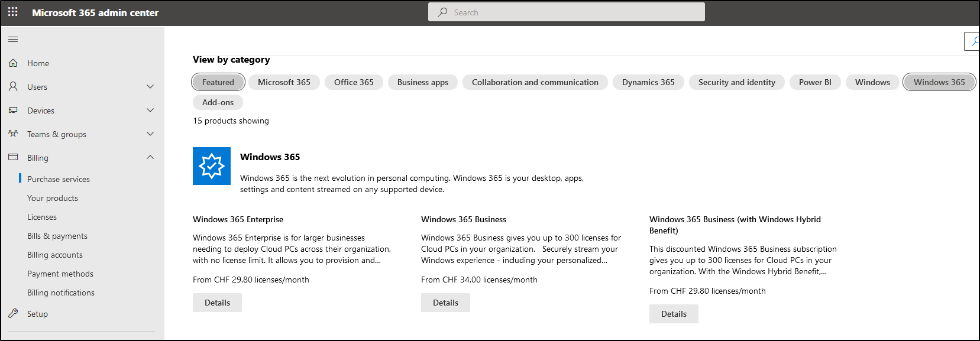Select the Windows 365 category pill
The image size is (980, 341).
939,82
